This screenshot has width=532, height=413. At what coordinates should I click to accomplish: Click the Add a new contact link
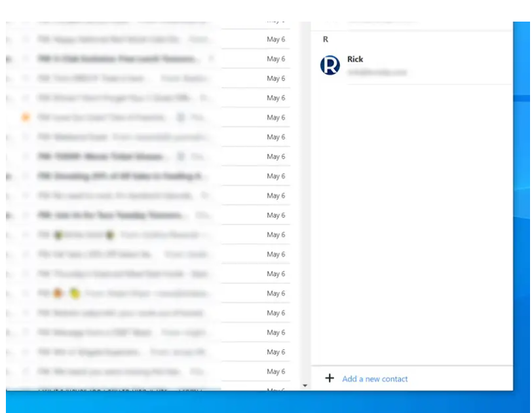[x=375, y=379]
